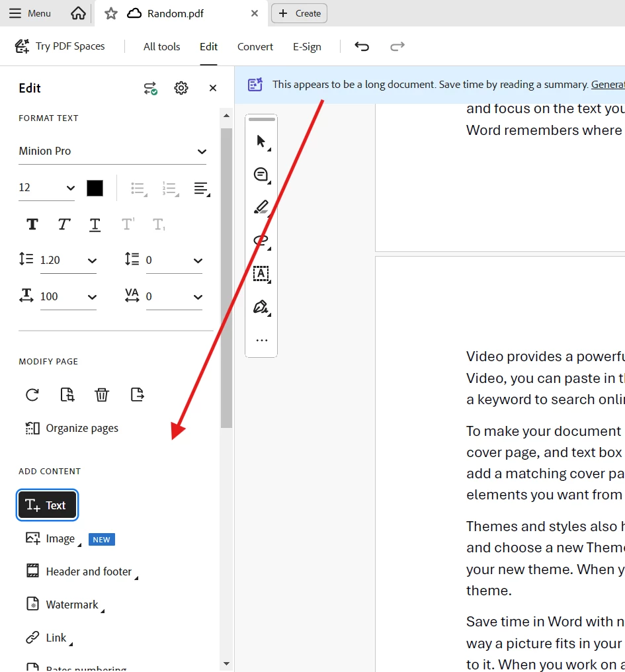Delete the page with trash icon

(x=102, y=395)
